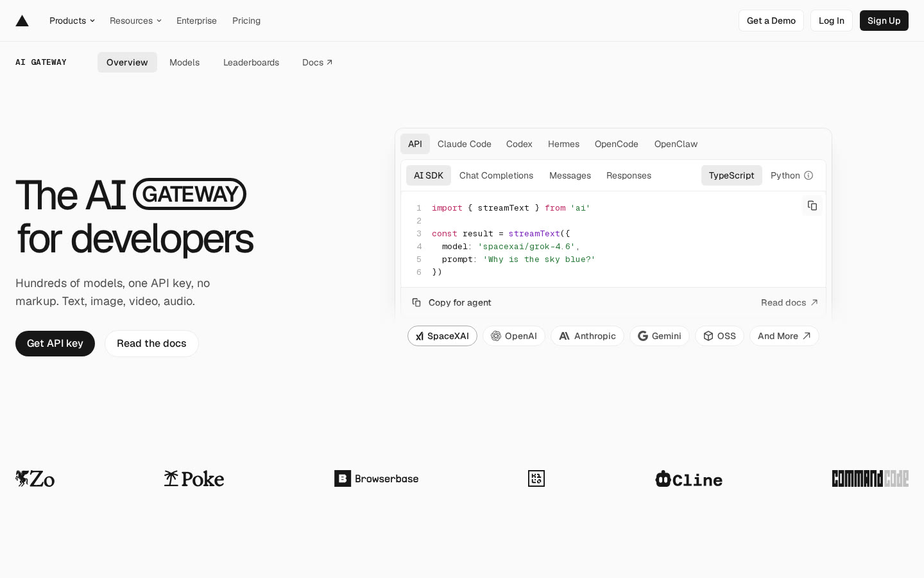This screenshot has width=924, height=578.
Task: Click Copy for agent
Action: click(x=452, y=302)
